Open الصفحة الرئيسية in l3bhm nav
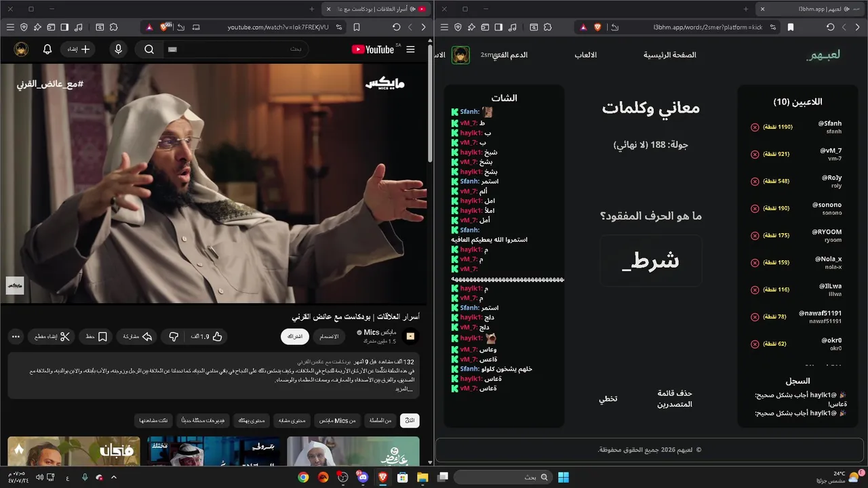868x488 pixels. point(670,55)
